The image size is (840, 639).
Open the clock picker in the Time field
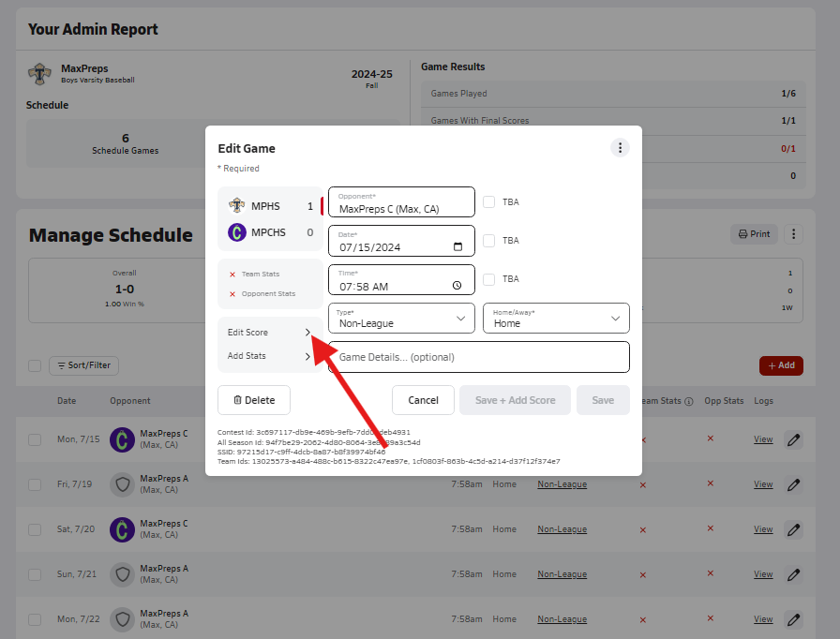[457, 286]
